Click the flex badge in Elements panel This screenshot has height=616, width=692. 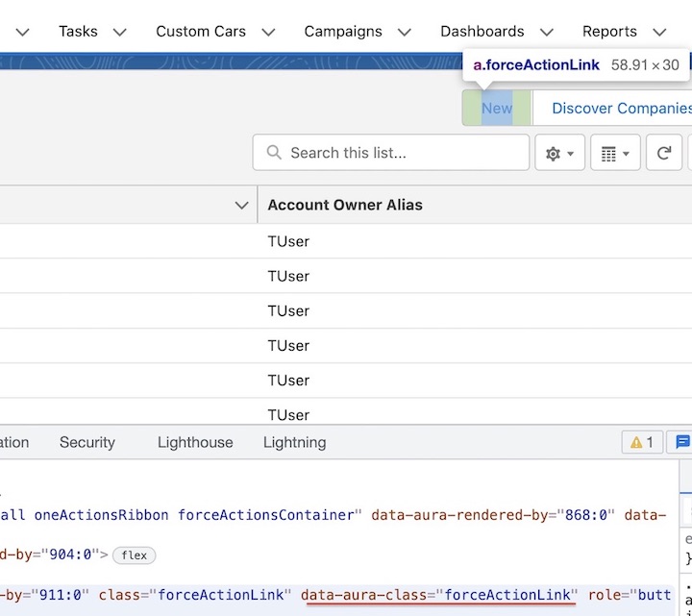point(134,554)
